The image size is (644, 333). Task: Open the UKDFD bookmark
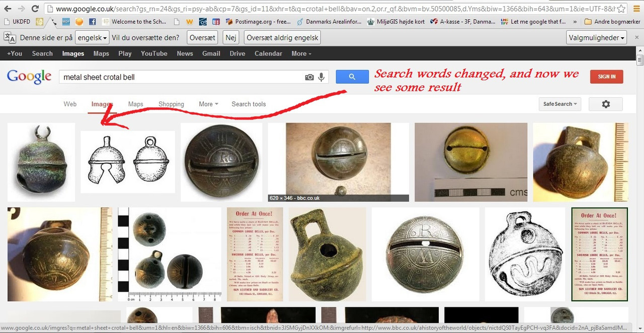click(17, 22)
